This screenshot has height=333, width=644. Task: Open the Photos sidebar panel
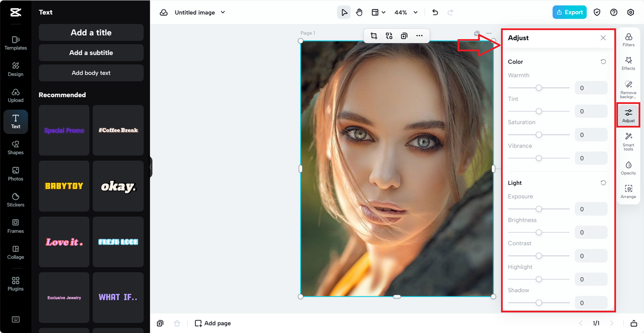tap(16, 174)
